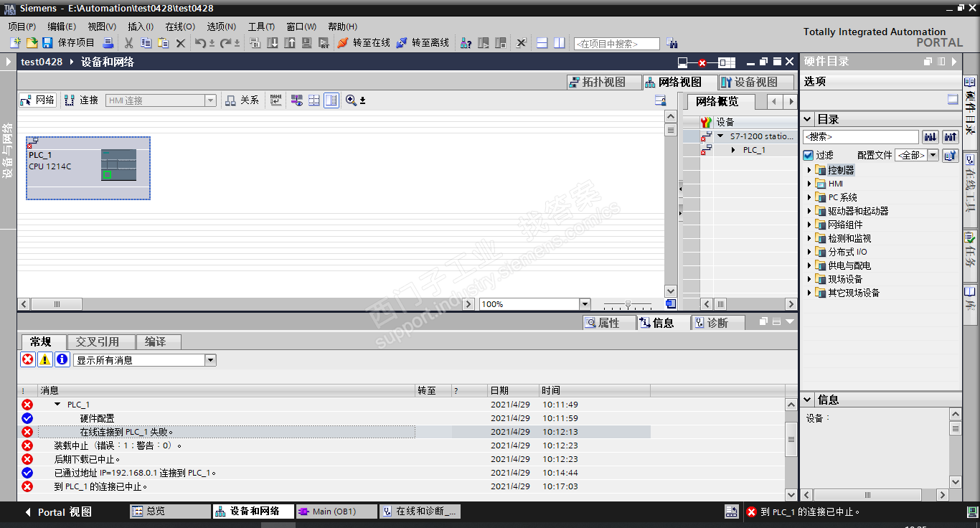Toggle the 网络 networking mode button
This screenshot has width=980, height=528.
click(37, 100)
